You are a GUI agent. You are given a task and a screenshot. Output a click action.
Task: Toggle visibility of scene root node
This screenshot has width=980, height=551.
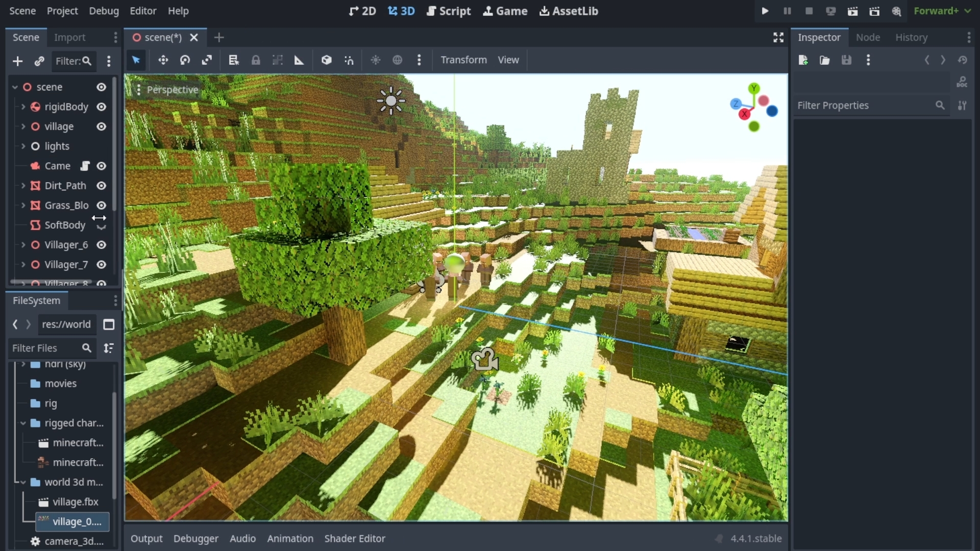pyautogui.click(x=102, y=87)
